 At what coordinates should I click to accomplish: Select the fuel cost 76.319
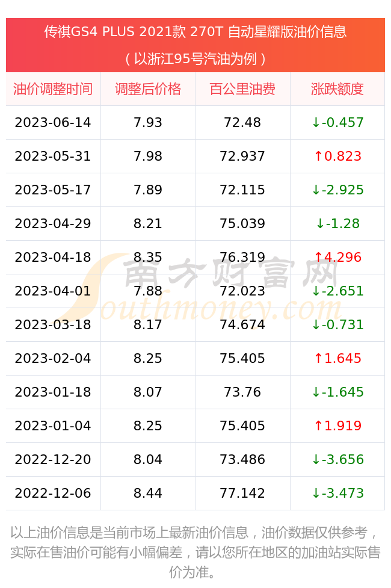click(x=242, y=258)
